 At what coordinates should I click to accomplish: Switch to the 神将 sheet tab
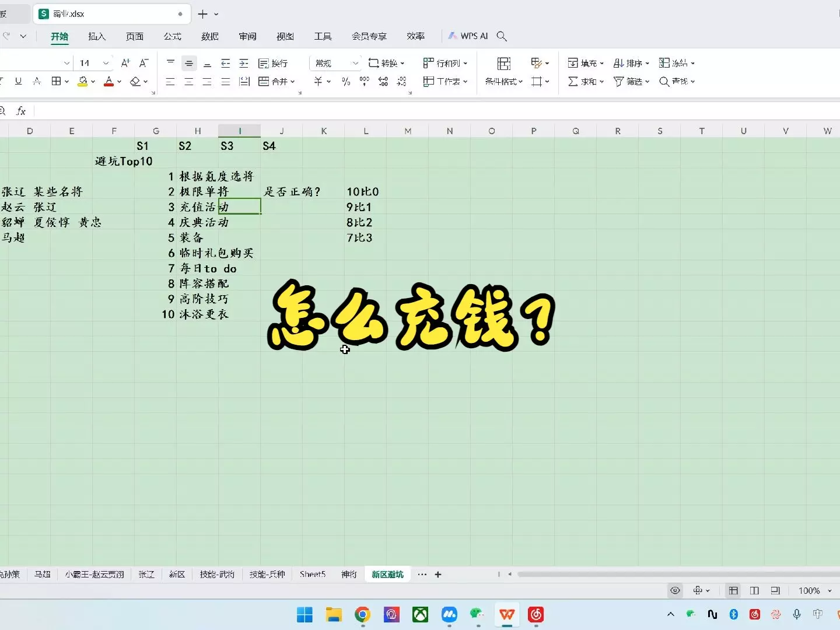349,575
